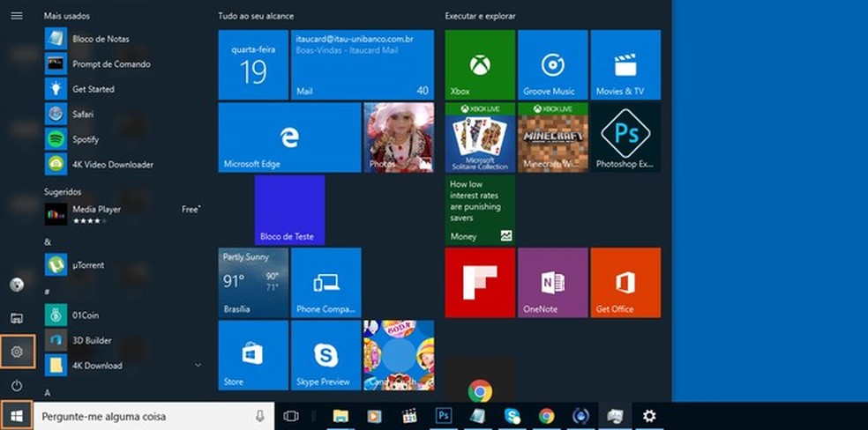Open the clapperboard movie app on taskbar
This screenshot has width=868, height=430.
[x=409, y=416]
